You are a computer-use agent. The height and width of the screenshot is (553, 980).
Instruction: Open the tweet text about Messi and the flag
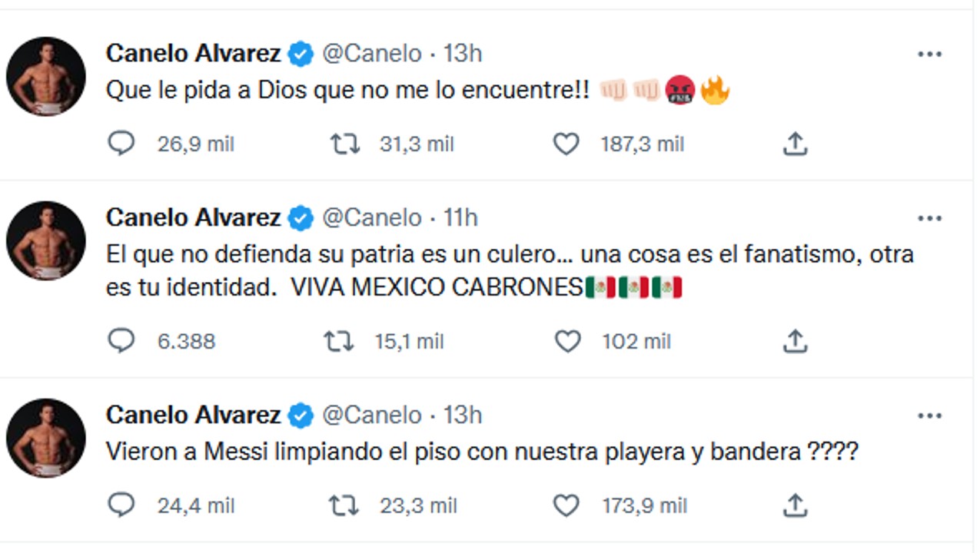click(481, 453)
